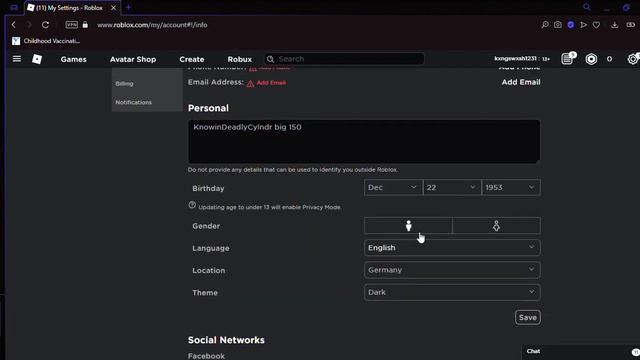Open the Roblox hamburger menu
The width and height of the screenshot is (640, 360).
click(17, 59)
